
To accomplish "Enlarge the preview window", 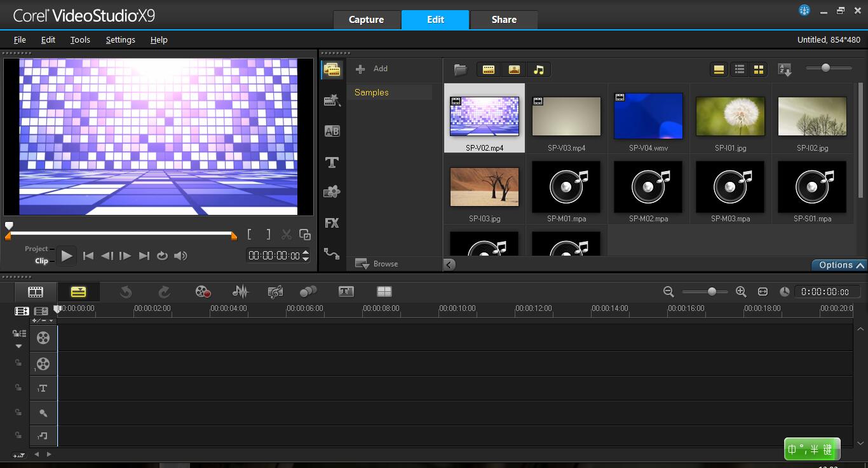I will (305, 235).
